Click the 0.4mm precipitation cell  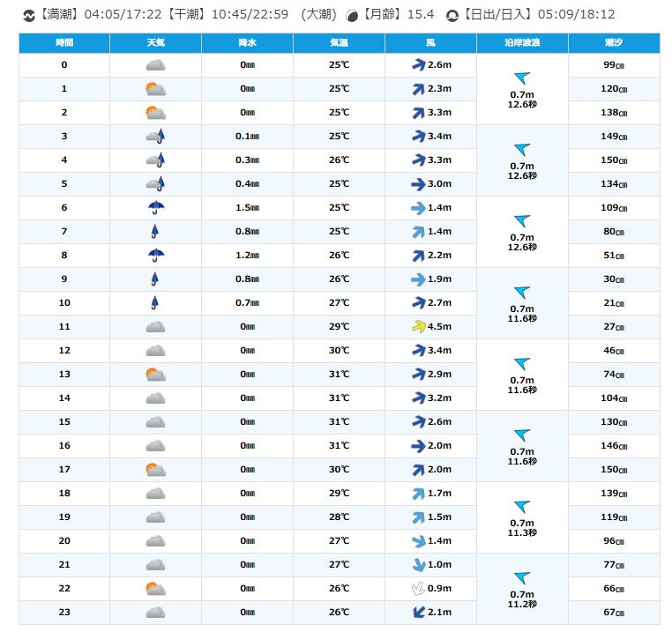[247, 184]
